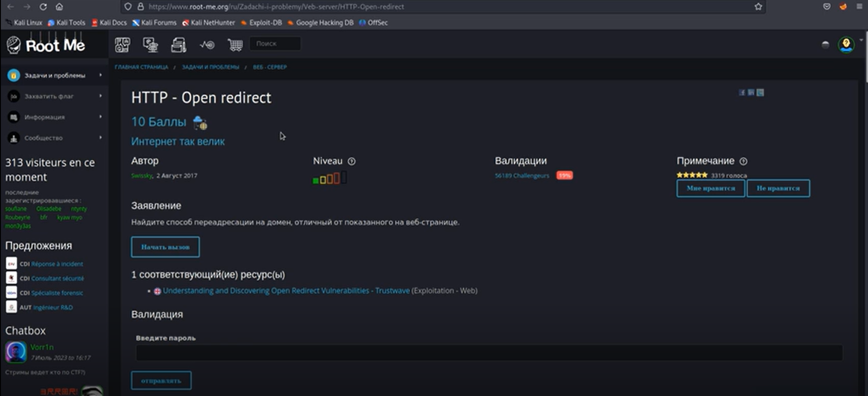Open the Réponse à incident job offer
Viewport: 868px width, 396px height.
(57, 264)
